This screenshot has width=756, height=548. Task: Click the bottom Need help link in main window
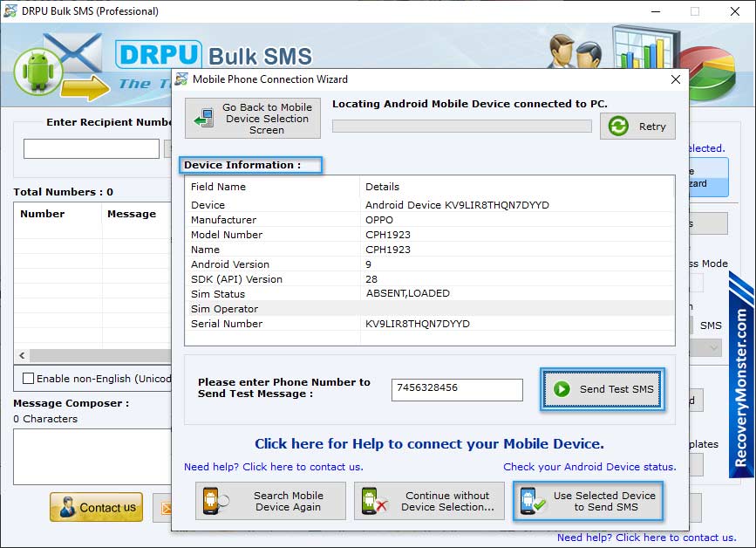[x=646, y=538]
